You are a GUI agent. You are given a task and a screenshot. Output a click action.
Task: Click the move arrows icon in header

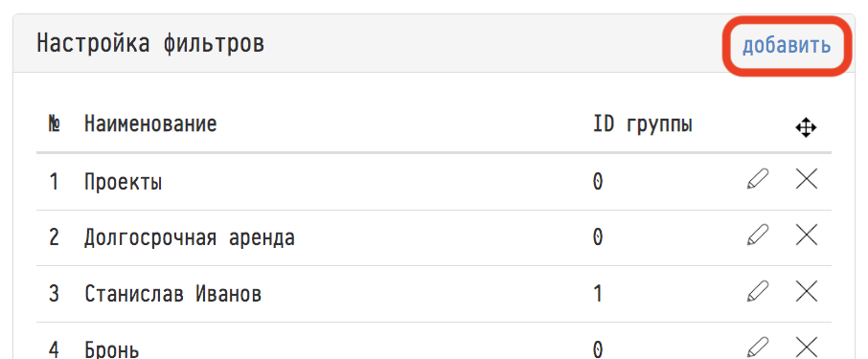tap(806, 128)
